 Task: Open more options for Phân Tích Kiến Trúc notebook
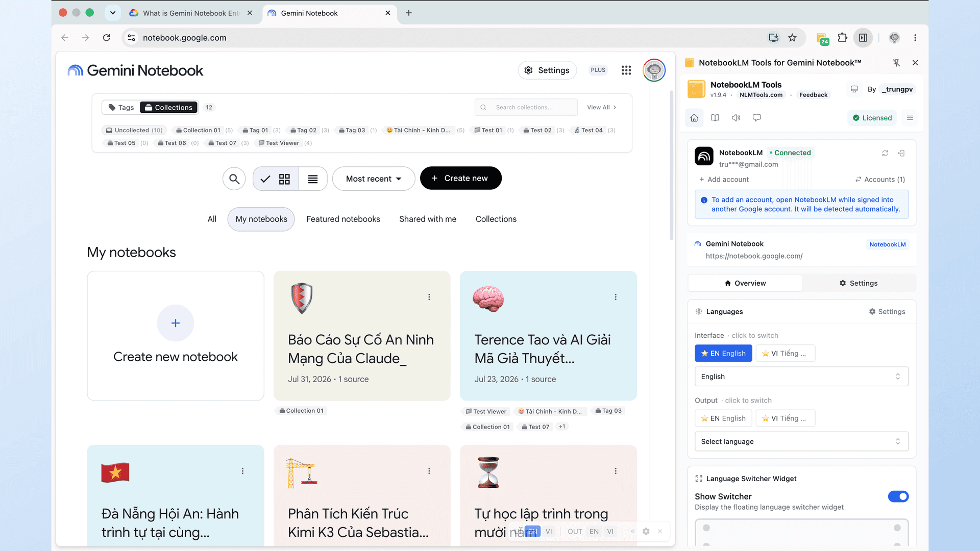429,471
